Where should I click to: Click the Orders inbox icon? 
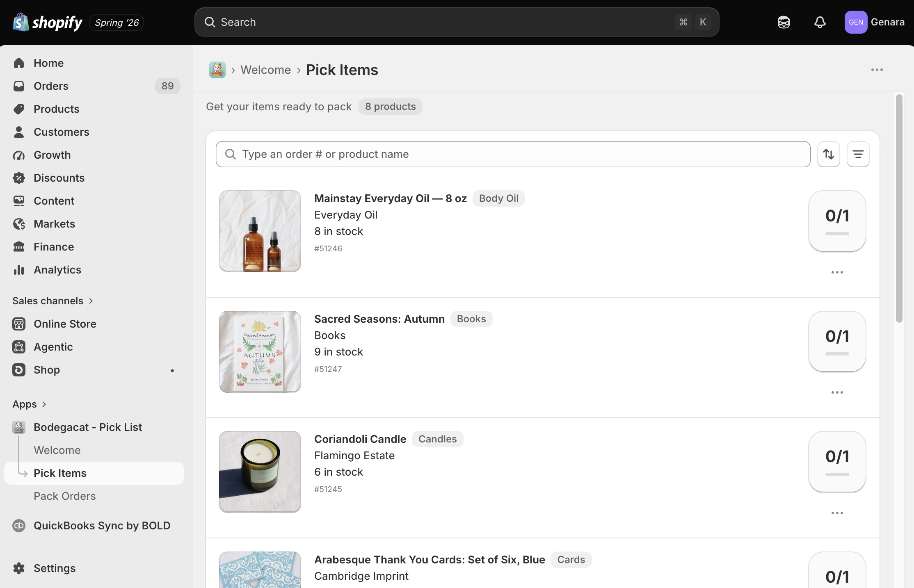[19, 86]
